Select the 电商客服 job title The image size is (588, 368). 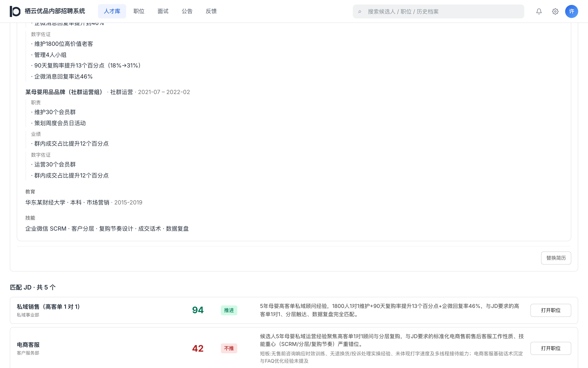[28, 345]
